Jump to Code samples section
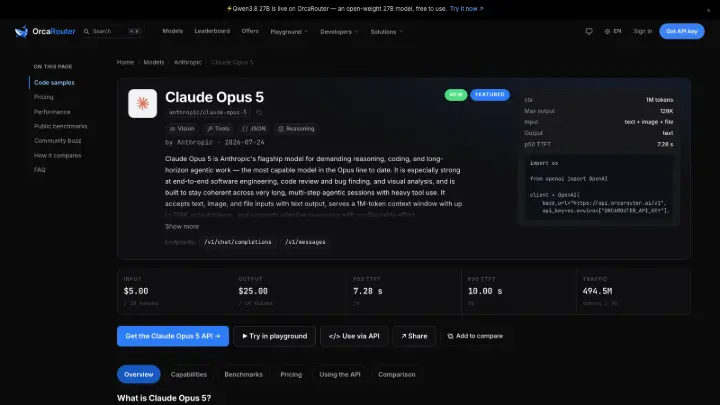Image resolution: width=720 pixels, height=405 pixels. (x=54, y=83)
